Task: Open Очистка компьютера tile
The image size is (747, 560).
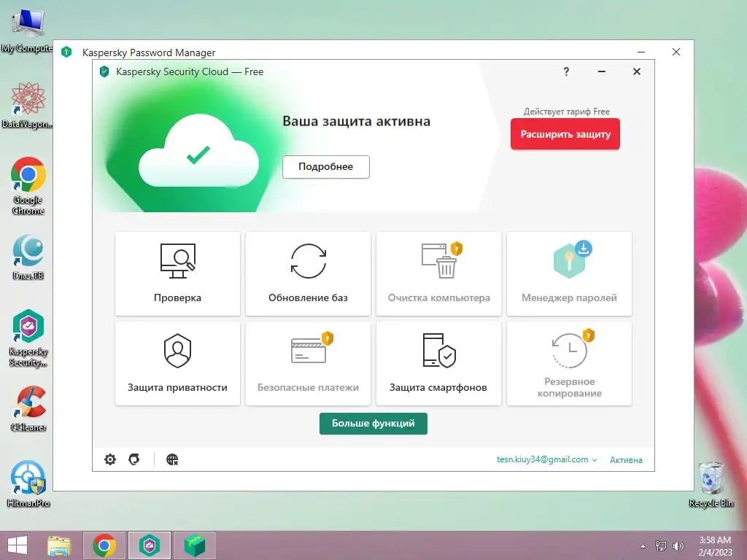Action: click(x=438, y=273)
